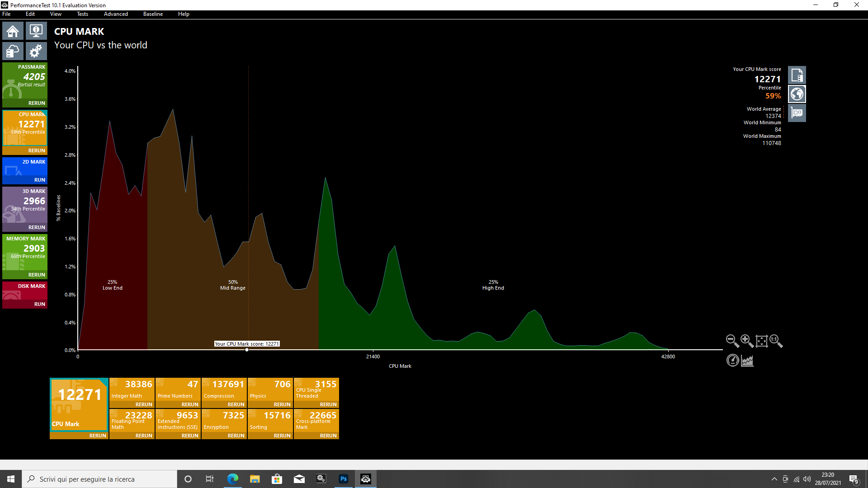The width and height of the screenshot is (868, 488).
Task: Zoom in the chart with the plus magnifier
Action: tap(747, 341)
